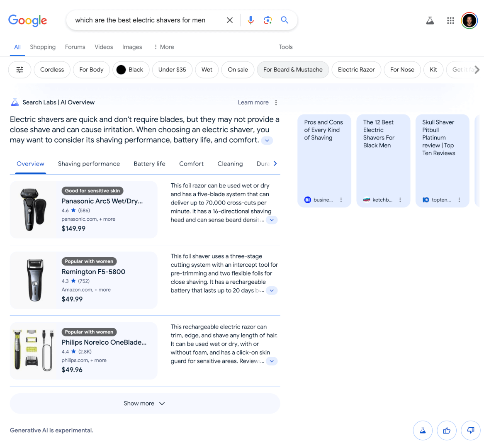Open the Comfort tab
484x448 pixels.
191,163
